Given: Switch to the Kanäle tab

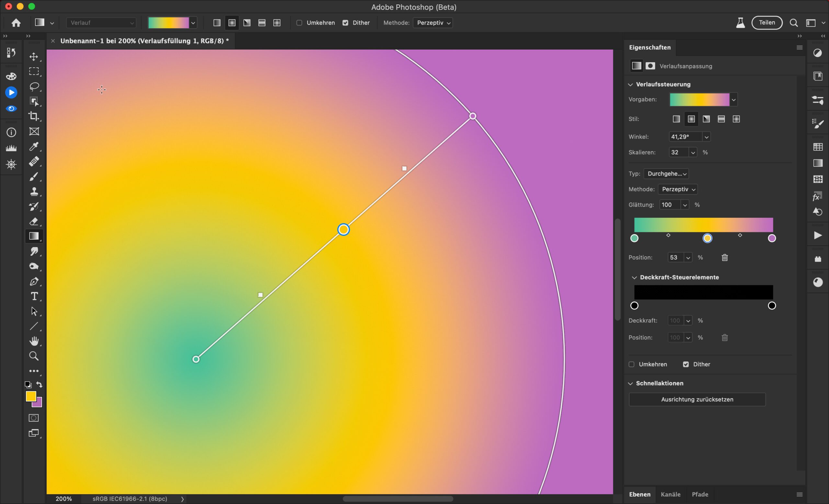Looking at the screenshot, I should tap(670, 495).
